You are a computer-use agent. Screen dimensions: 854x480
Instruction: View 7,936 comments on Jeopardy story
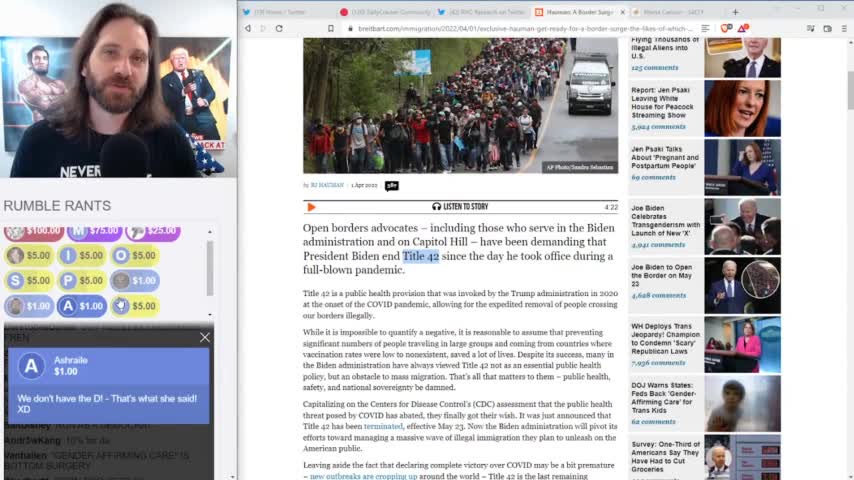[658, 363]
